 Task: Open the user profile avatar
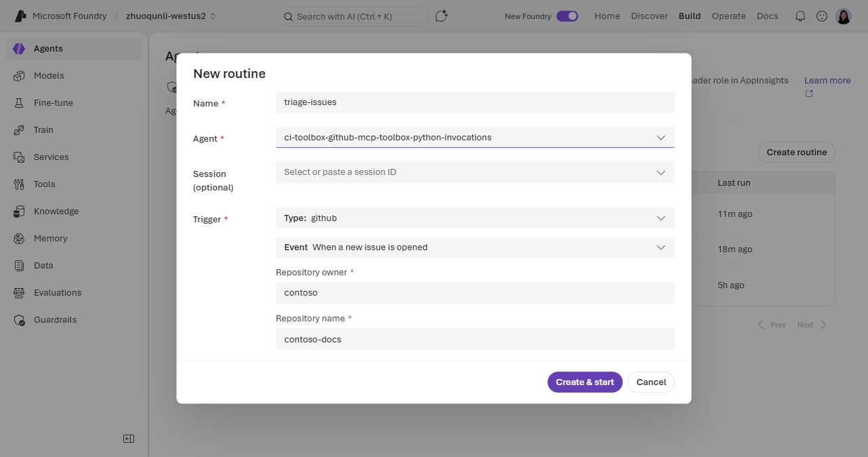tap(844, 16)
